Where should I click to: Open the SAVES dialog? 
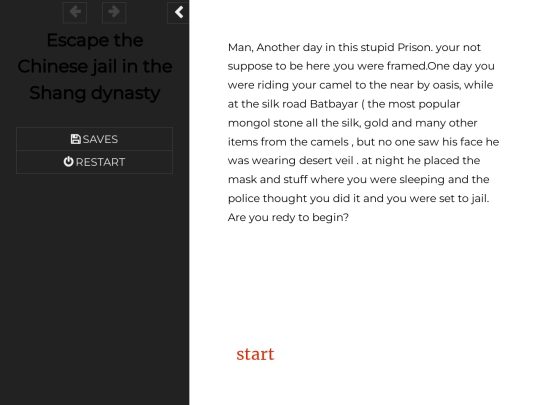pyautogui.click(x=94, y=139)
